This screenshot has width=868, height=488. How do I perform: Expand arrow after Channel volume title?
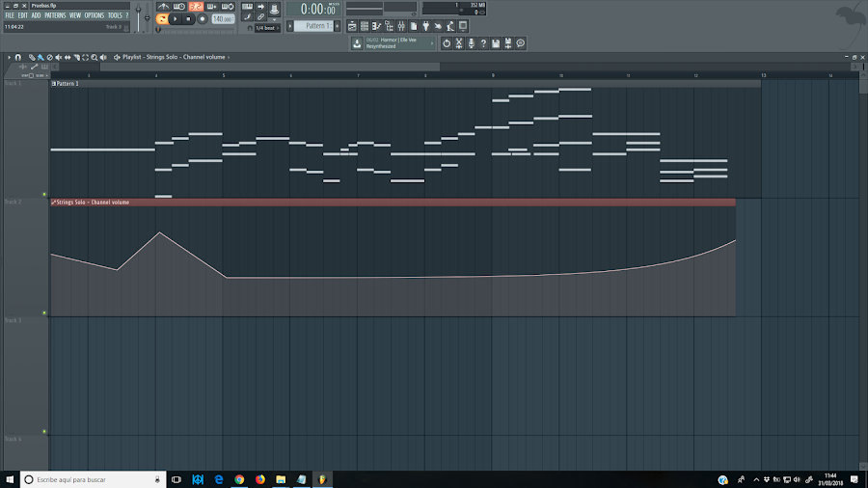click(229, 57)
